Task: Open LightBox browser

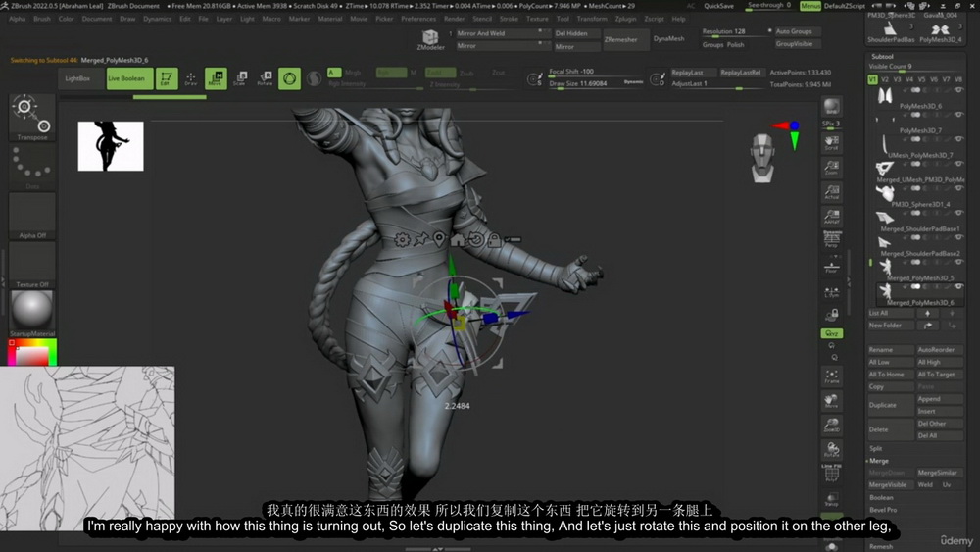Action: click(x=77, y=78)
